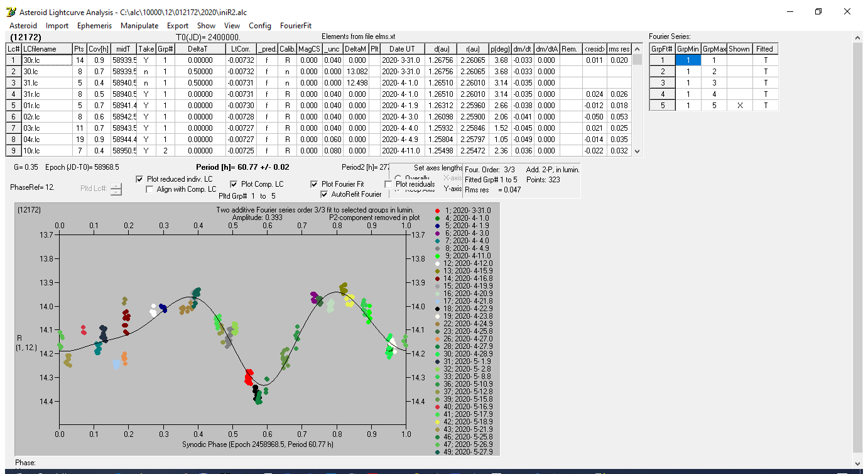This screenshot has width=868, height=474.
Task: Toggle Plot Comp. LC checkbox
Action: click(234, 184)
